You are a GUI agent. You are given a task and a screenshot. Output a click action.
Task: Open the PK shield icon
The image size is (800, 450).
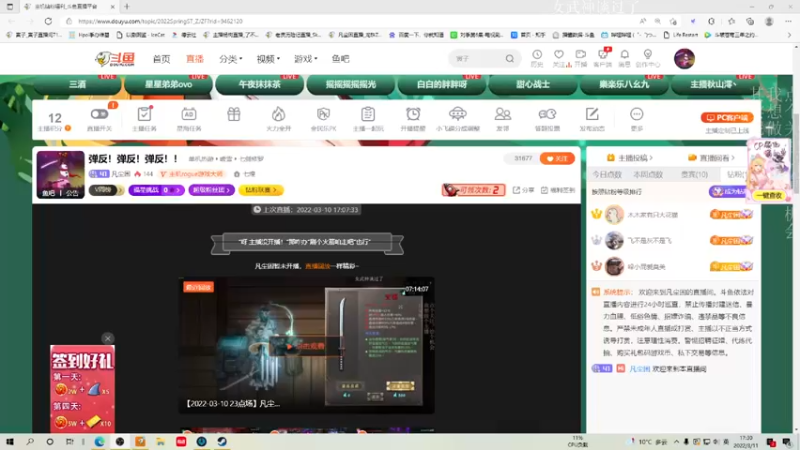tap(323, 114)
